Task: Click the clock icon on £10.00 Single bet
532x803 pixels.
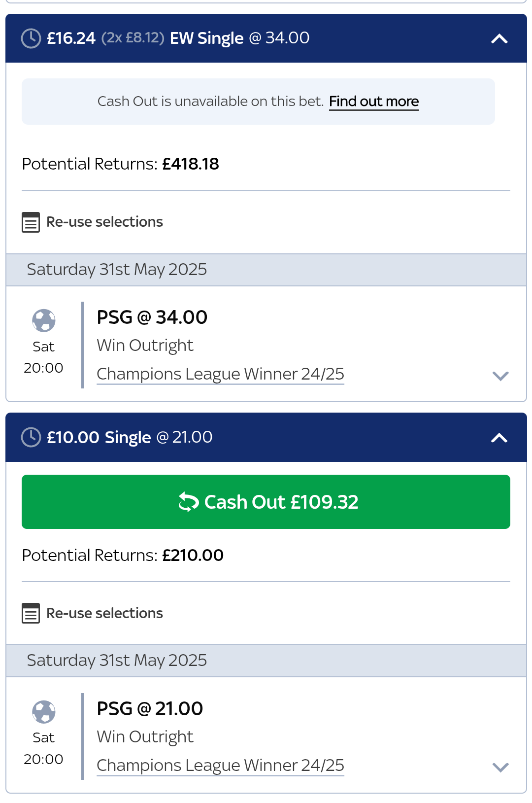Action: [x=31, y=437]
